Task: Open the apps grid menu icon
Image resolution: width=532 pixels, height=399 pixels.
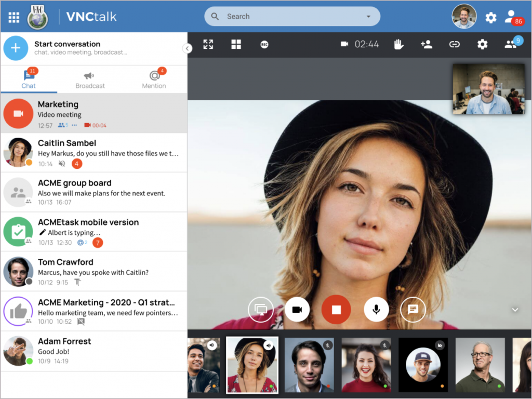Action: tap(14, 17)
